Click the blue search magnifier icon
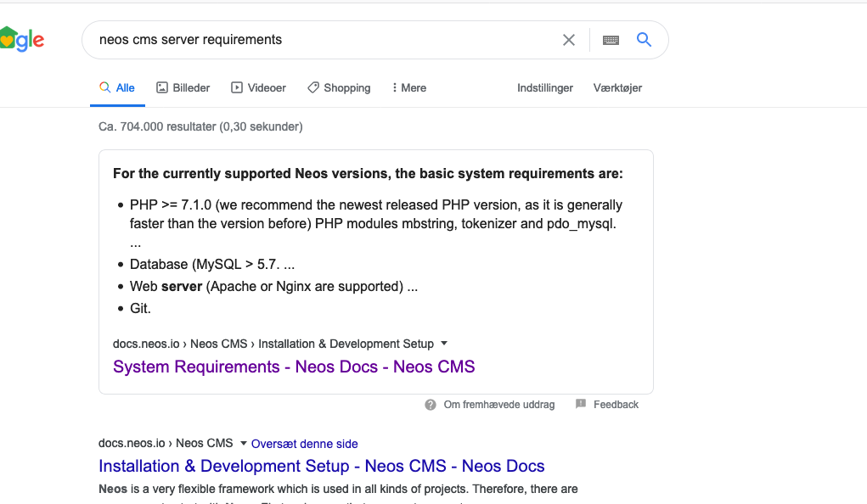Screen dimensions: 867x504 [645, 40]
